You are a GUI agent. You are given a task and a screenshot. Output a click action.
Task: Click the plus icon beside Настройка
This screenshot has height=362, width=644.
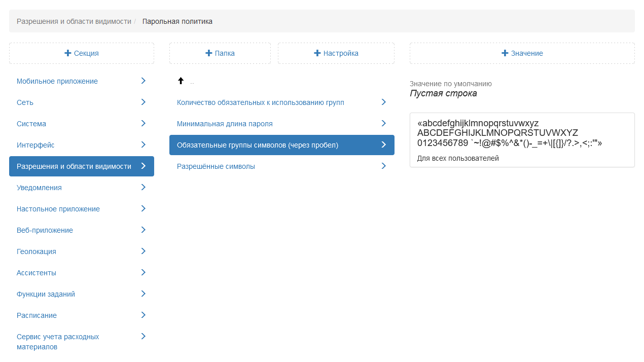(x=317, y=53)
